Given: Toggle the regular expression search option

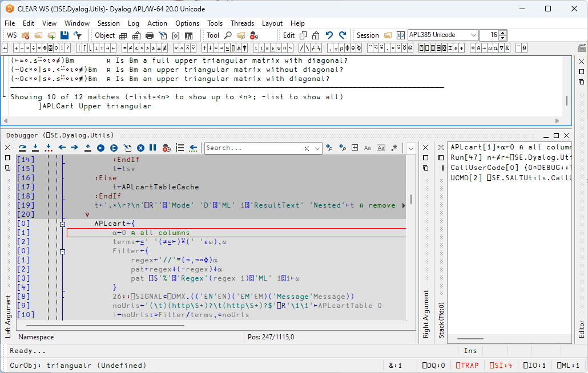Looking at the screenshot, I should coord(394,148).
